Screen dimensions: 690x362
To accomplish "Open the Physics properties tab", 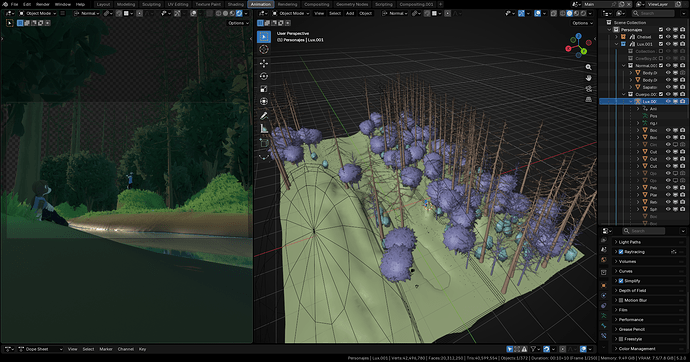I will point(604,295).
